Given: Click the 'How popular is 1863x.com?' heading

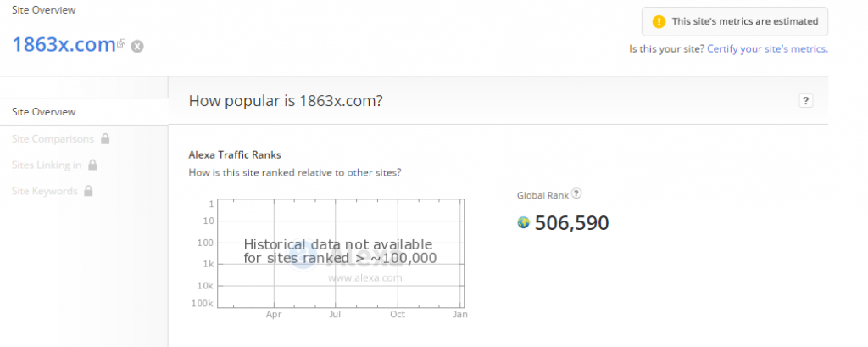Looking at the screenshot, I should (286, 101).
